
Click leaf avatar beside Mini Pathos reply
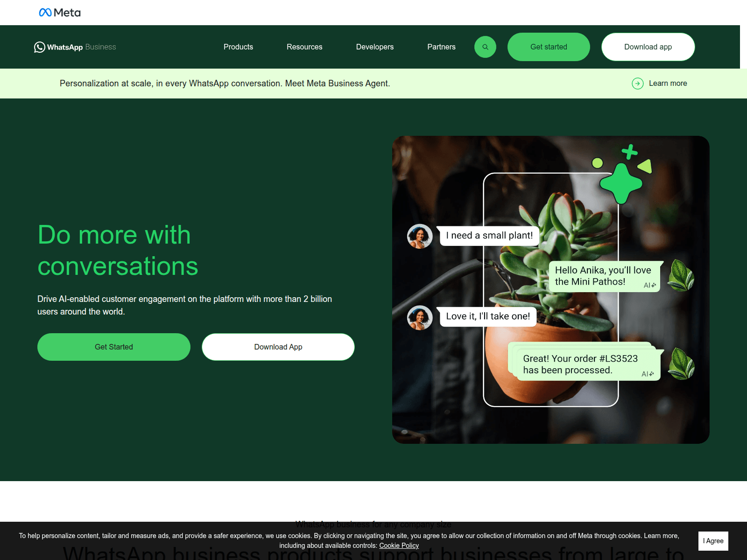click(x=681, y=275)
